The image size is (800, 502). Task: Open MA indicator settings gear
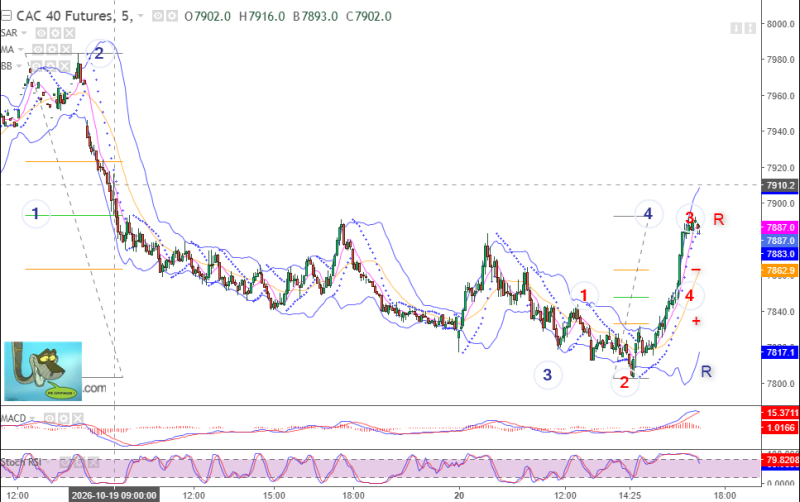point(52,49)
